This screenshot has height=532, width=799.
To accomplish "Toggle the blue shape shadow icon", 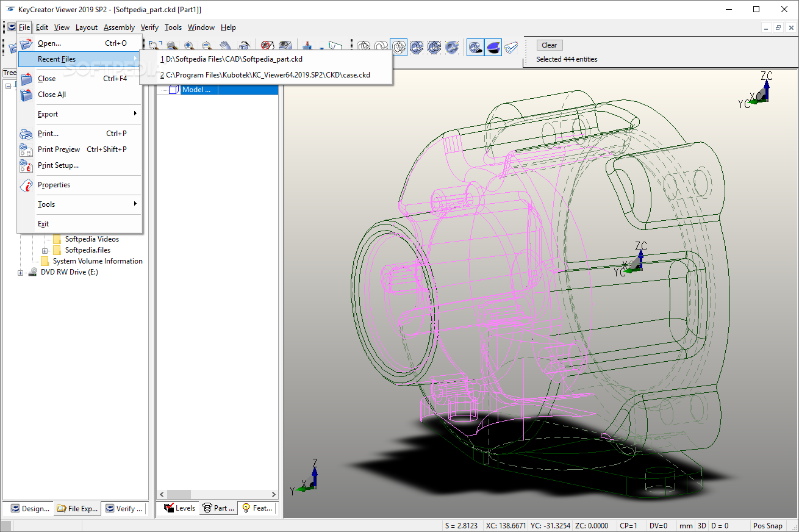I will 493,47.
